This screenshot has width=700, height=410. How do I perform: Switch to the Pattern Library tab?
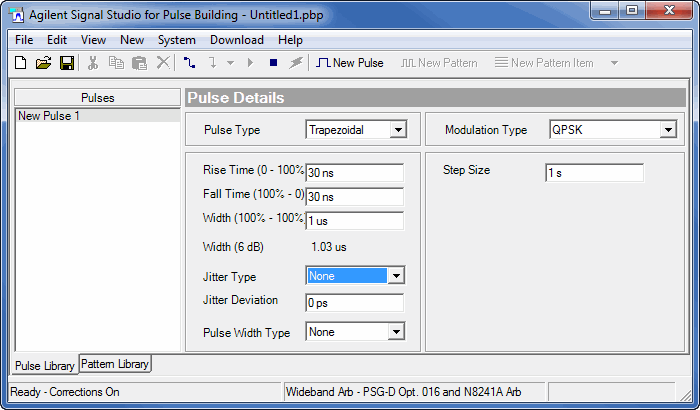[115, 364]
